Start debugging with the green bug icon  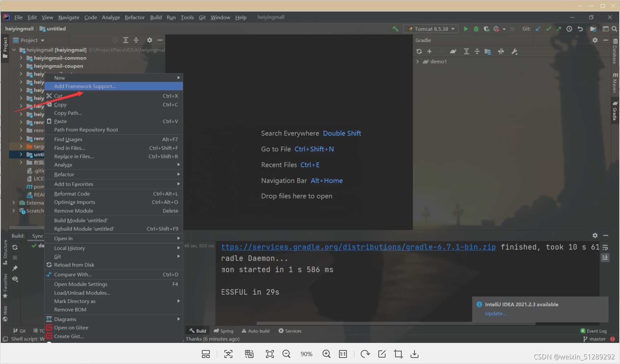click(476, 29)
